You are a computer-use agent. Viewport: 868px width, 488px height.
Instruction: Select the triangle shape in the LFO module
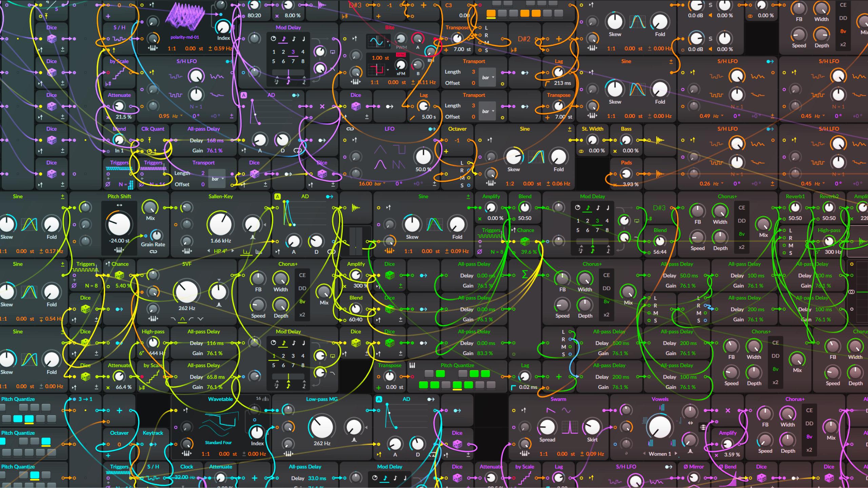380,149
